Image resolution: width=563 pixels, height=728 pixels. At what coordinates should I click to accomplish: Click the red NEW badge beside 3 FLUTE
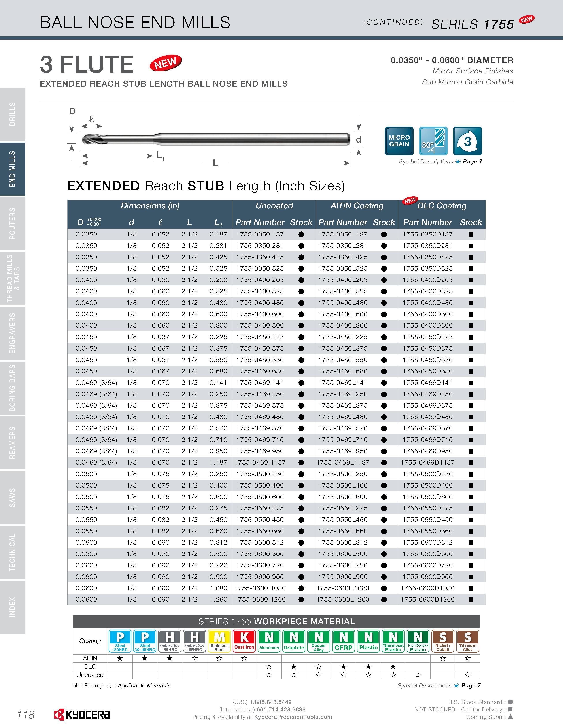click(x=166, y=63)
